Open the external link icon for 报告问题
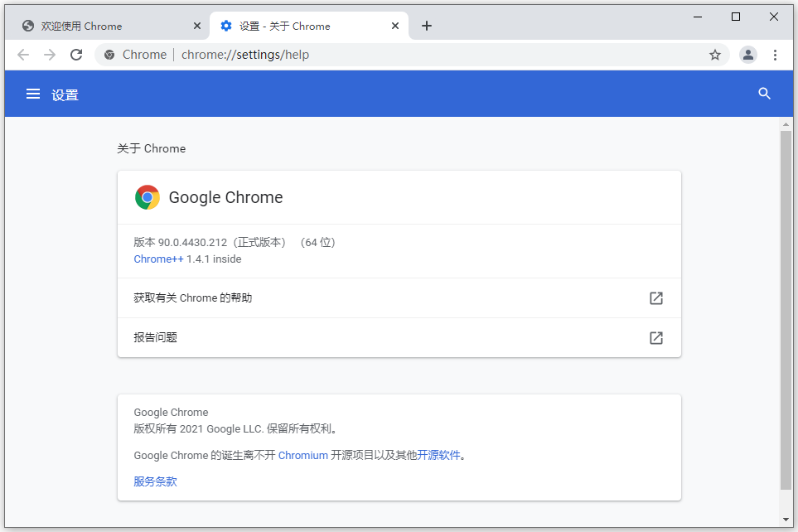 click(656, 337)
